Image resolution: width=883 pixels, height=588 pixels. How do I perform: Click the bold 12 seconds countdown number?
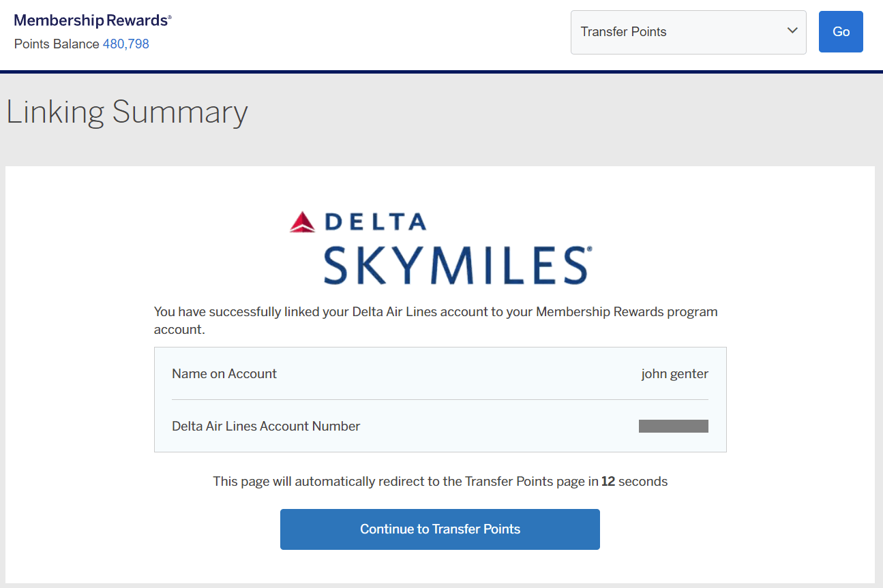pos(608,482)
